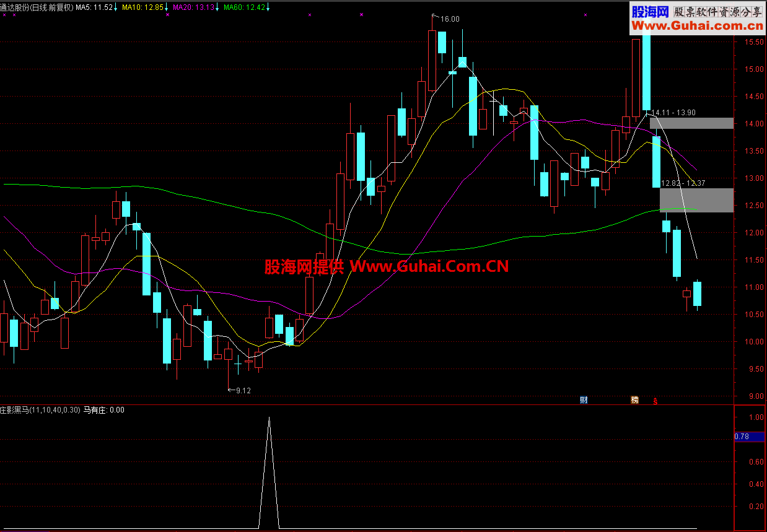Click the cyan down arrow after MA10
Image resolution: width=767 pixels, height=532 pixels.
point(167,7)
